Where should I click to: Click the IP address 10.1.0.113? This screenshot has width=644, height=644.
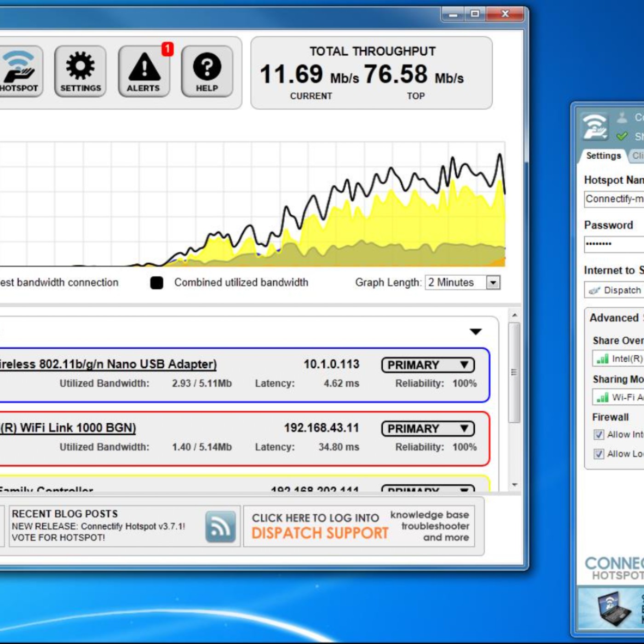tap(331, 364)
